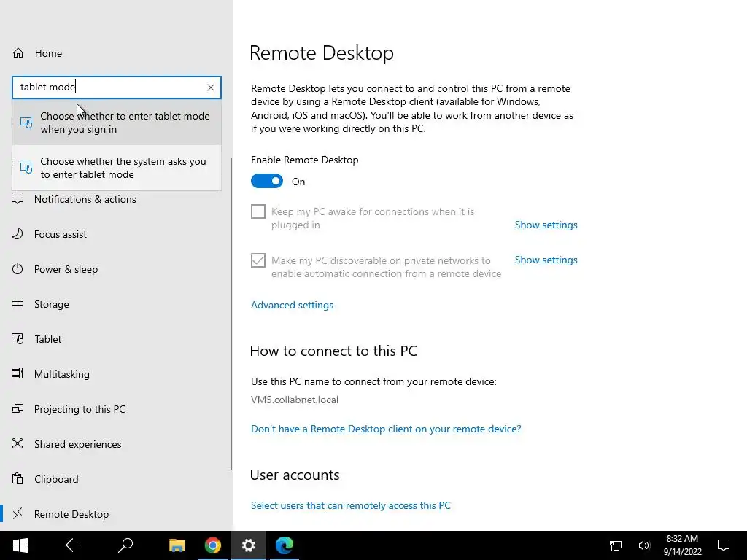Click the Notifications & actions icon
Image resolution: width=747 pixels, height=560 pixels.
[18, 198]
